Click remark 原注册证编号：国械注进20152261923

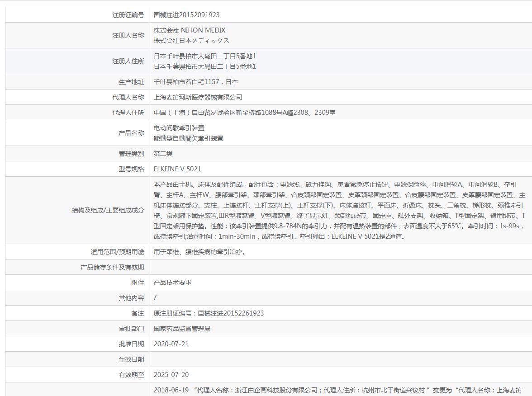click(x=209, y=313)
